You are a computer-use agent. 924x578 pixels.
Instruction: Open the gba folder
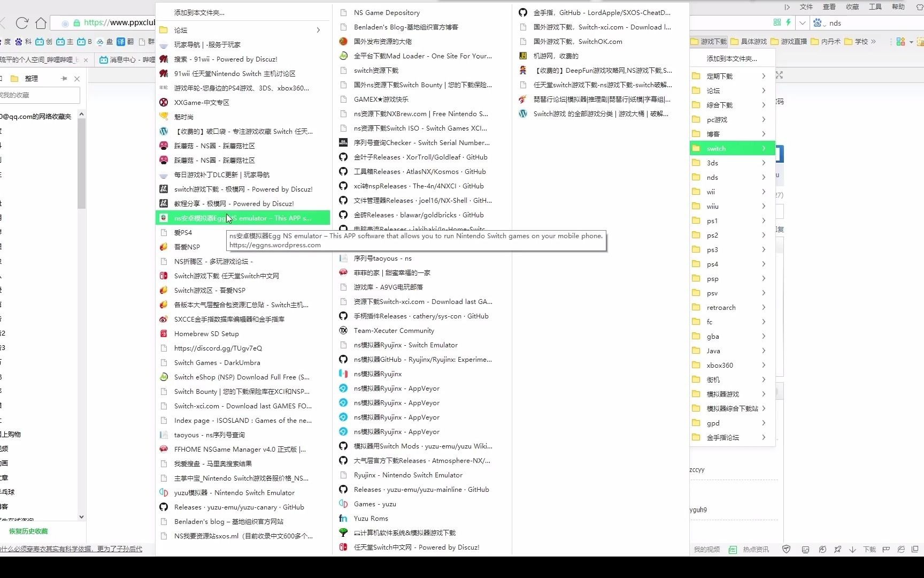(732, 336)
